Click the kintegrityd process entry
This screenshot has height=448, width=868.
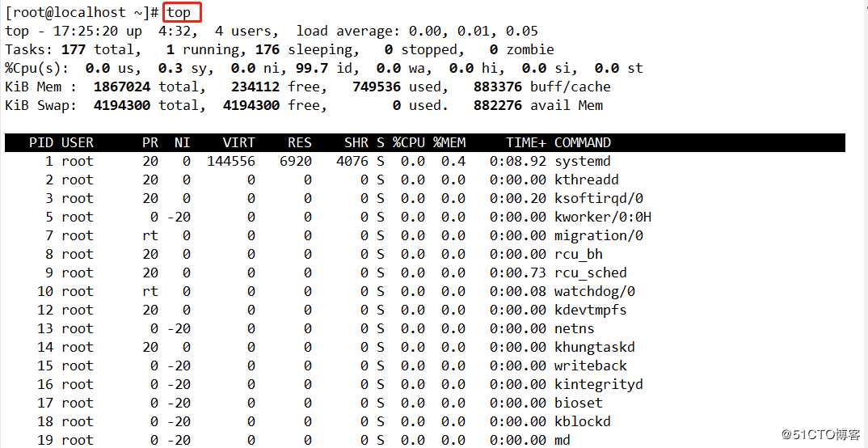tap(599, 384)
